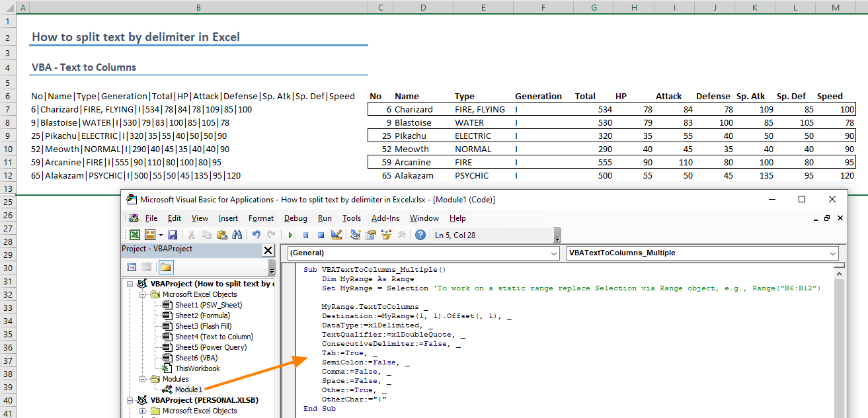The height and width of the screenshot is (418, 868).
Task: Open the Insert menu
Action: [x=228, y=218]
